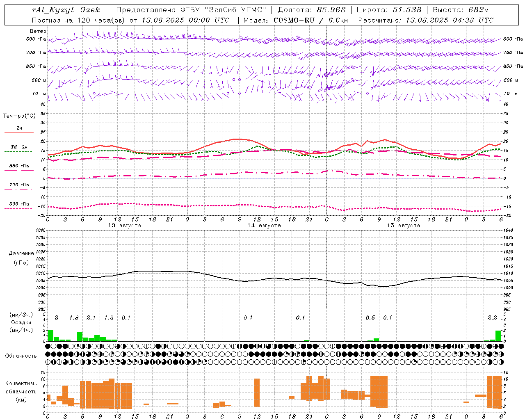Click the tall orange convective bar at 12h 14 августа
525x420 pixels.
coord(257,393)
